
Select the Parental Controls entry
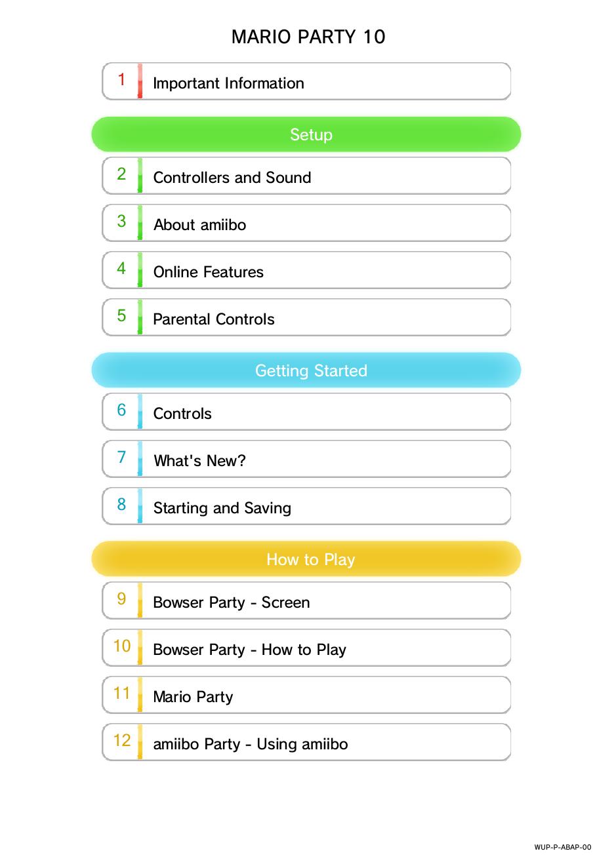coord(306,319)
